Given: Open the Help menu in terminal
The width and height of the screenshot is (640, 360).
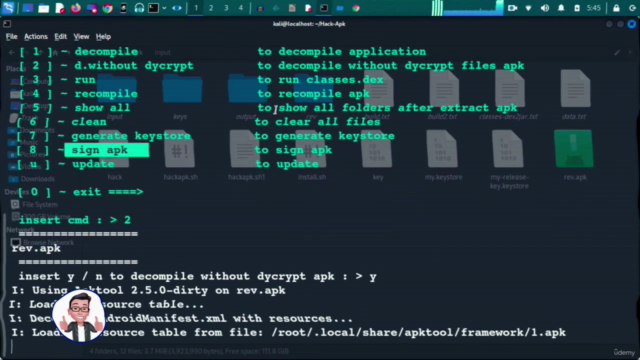Looking at the screenshot, I should click(x=103, y=37).
